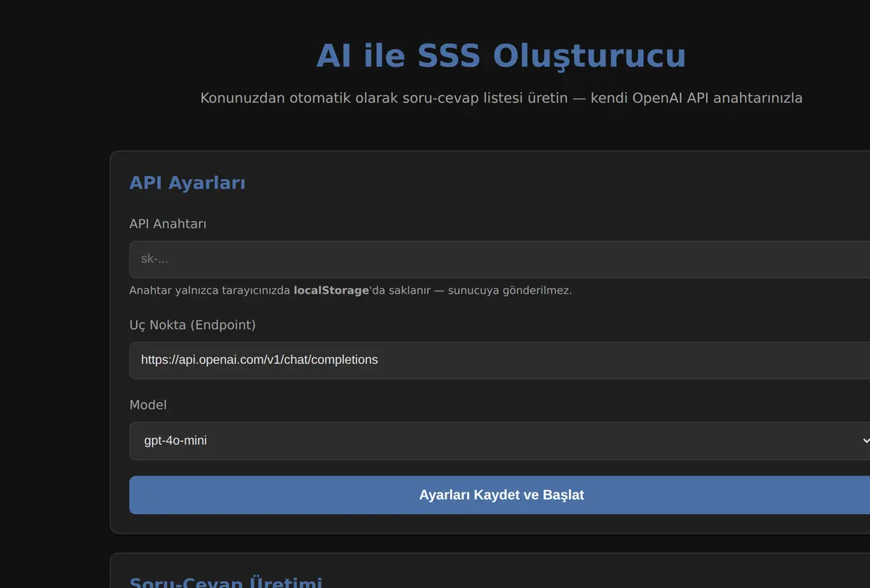The image size is (870, 588).
Task: Click the Ayarları Kaydet ve Başlat button
Action: click(x=501, y=495)
